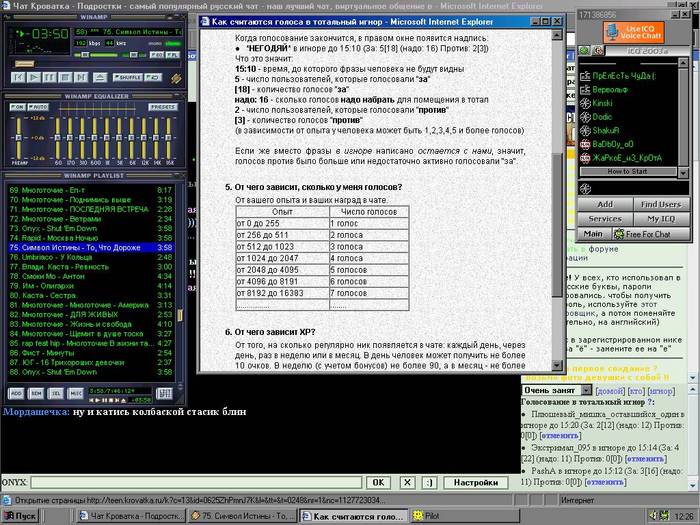Select track 80 Каста - Сестра
Image resolution: width=700 pixels, height=525 pixels.
click(x=91, y=296)
